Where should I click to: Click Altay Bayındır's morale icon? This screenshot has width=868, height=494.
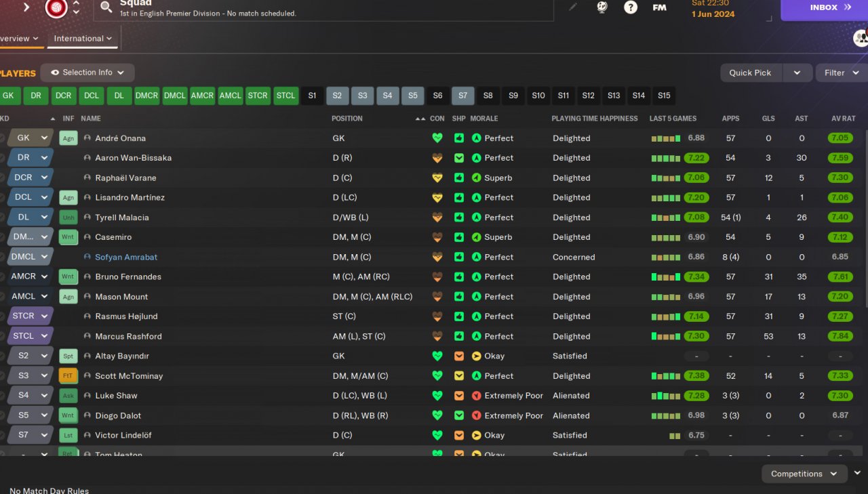[x=477, y=356]
